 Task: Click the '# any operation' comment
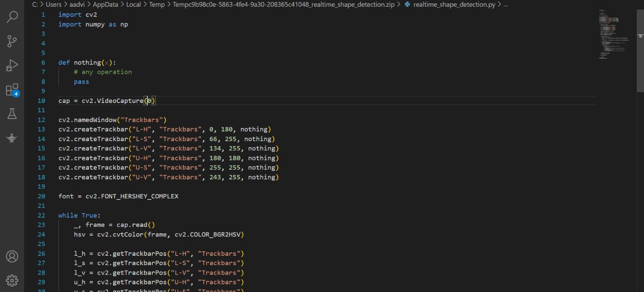[103, 72]
